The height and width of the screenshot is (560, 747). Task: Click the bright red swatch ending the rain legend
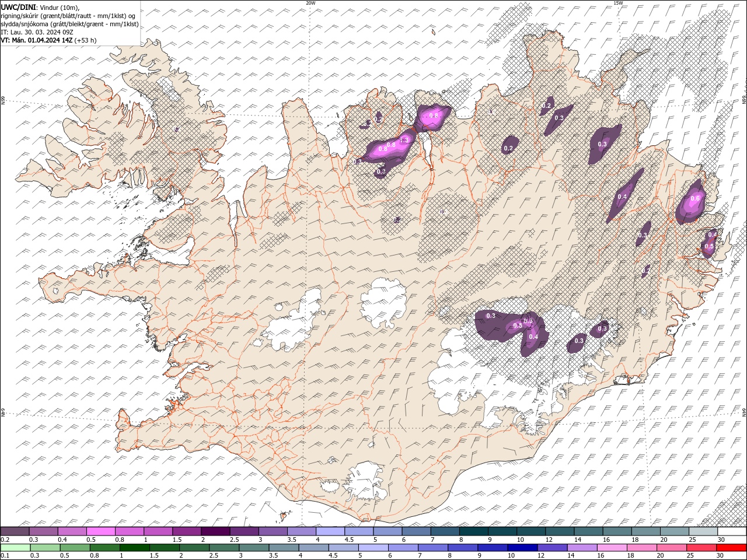tap(732, 547)
